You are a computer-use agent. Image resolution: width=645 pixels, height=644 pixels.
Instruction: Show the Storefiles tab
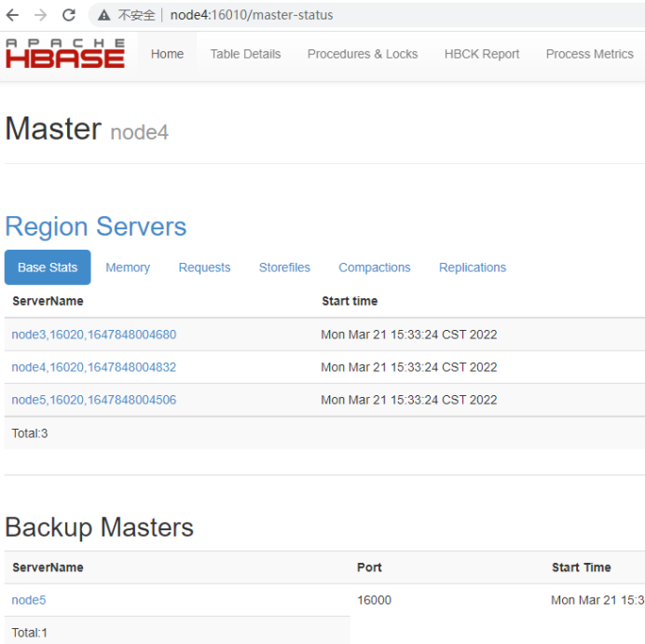284,267
